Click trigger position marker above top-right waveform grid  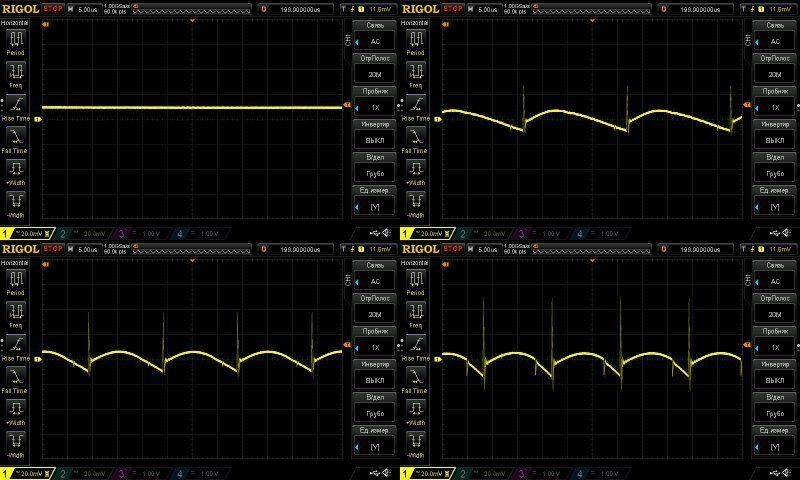pos(592,21)
